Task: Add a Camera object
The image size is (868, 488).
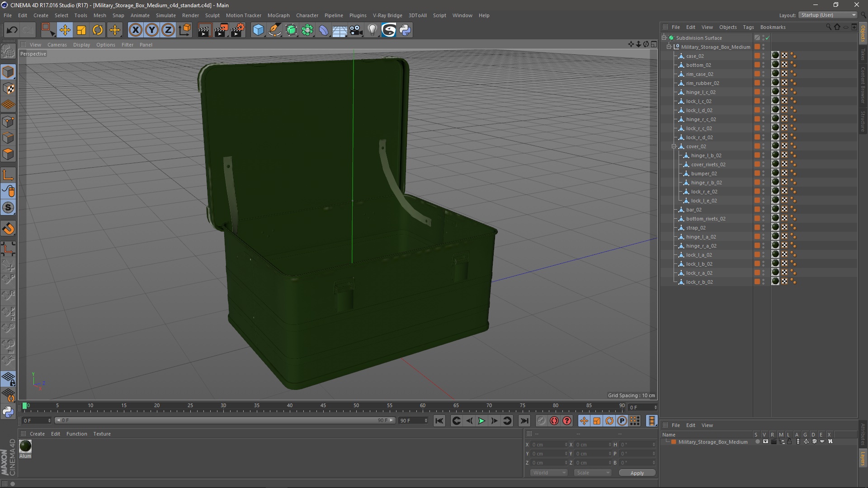Action: point(356,30)
